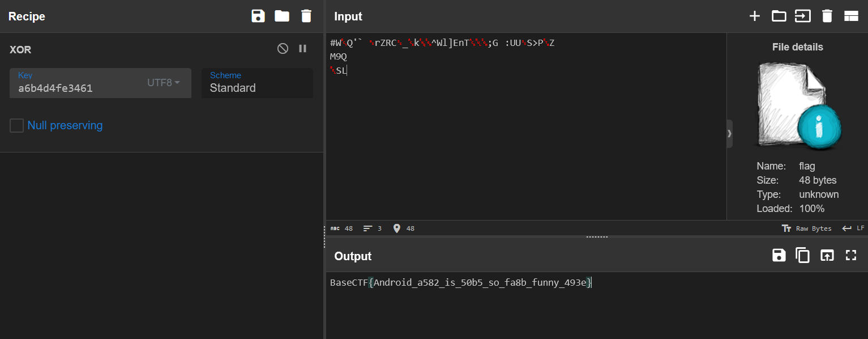Change the LF end-of-line sequence
This screenshot has width=868, height=339.
853,228
